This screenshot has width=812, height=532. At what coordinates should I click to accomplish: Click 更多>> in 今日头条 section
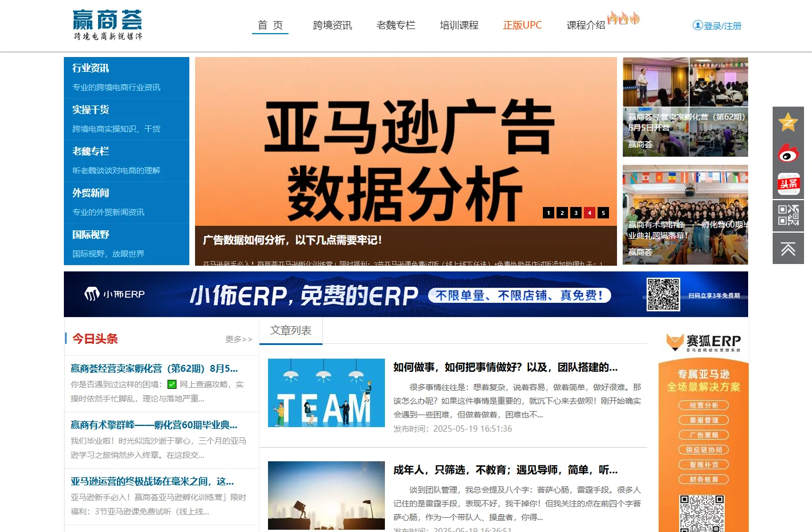(x=238, y=339)
